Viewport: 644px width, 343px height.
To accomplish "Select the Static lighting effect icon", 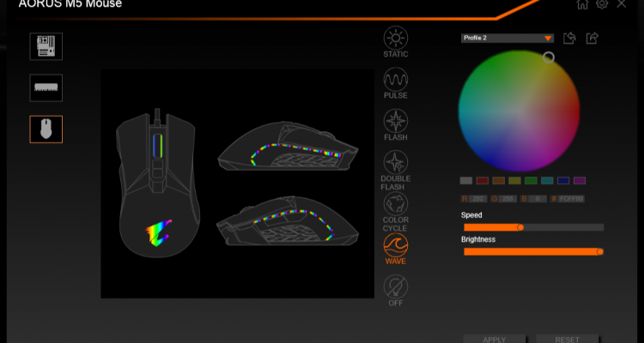I will click(395, 37).
